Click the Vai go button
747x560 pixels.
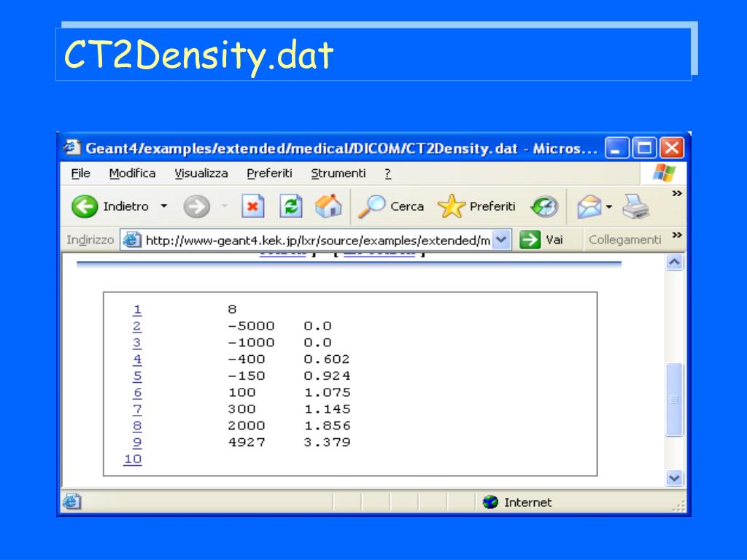(x=541, y=239)
